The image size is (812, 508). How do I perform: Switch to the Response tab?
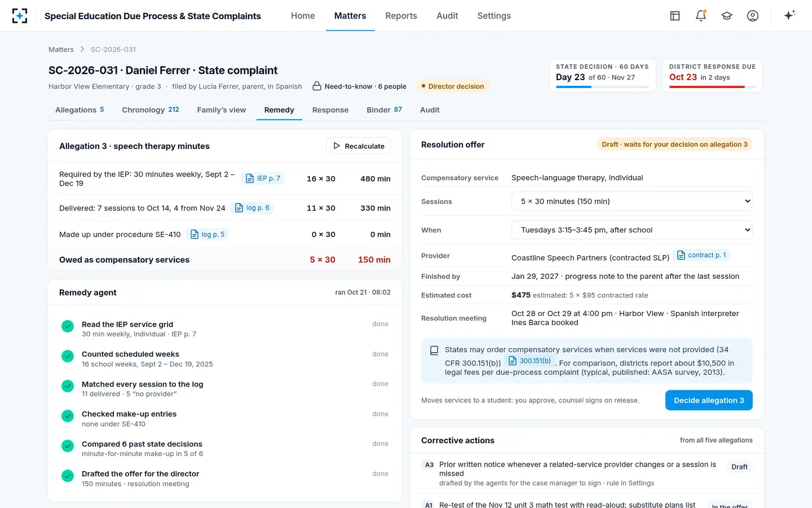click(x=330, y=110)
